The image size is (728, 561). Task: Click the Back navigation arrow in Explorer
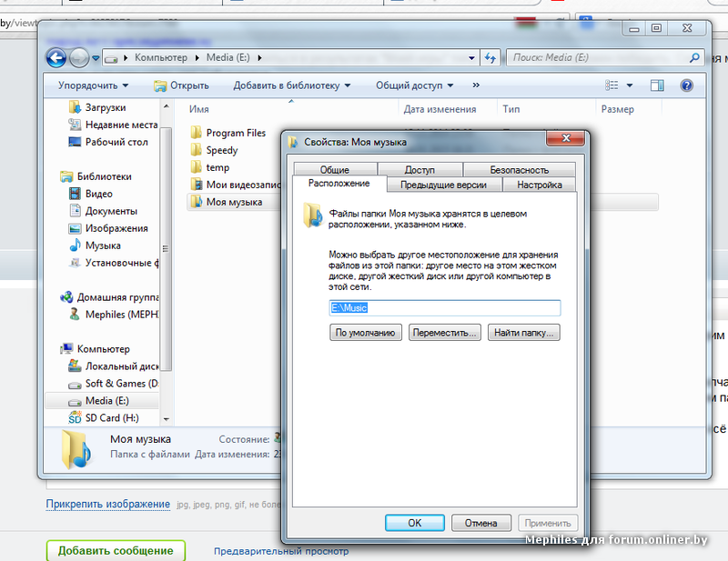(x=56, y=58)
